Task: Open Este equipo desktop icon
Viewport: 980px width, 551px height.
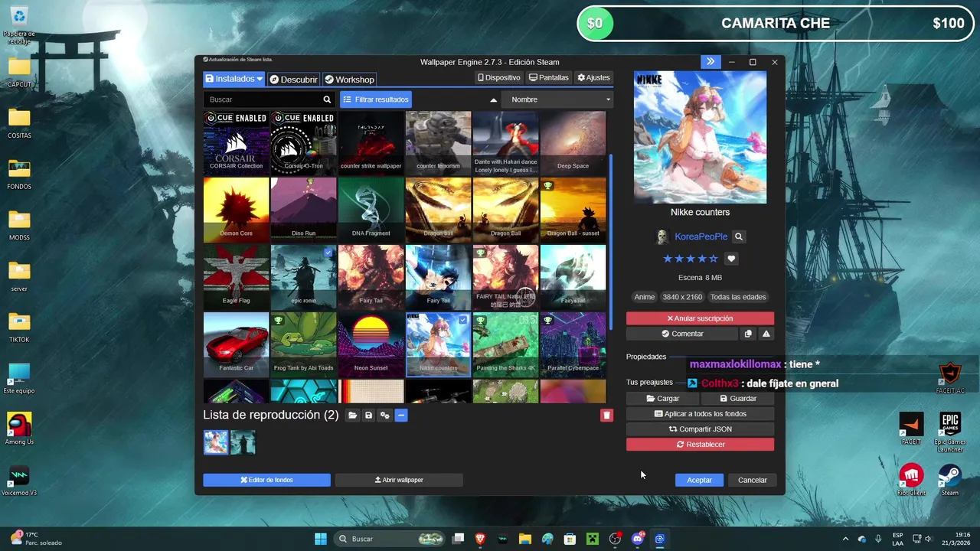Action: (x=19, y=378)
